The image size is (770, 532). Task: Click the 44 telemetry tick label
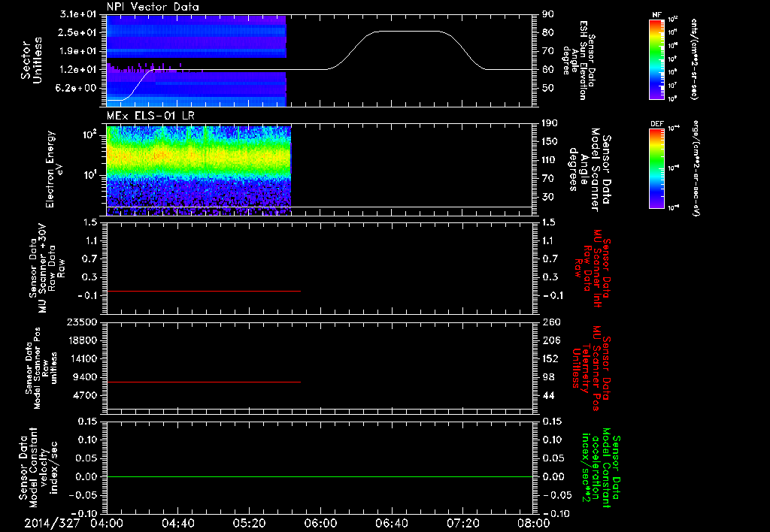point(547,395)
